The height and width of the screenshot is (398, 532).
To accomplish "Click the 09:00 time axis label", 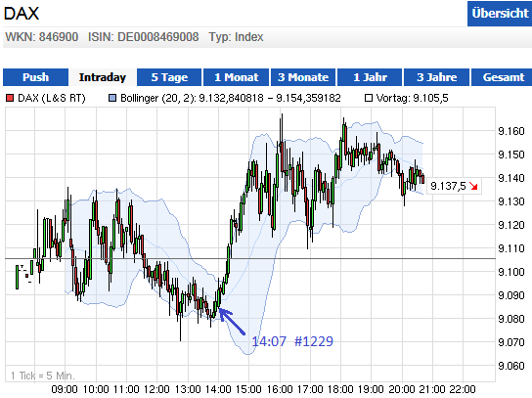I will pos(65,389).
